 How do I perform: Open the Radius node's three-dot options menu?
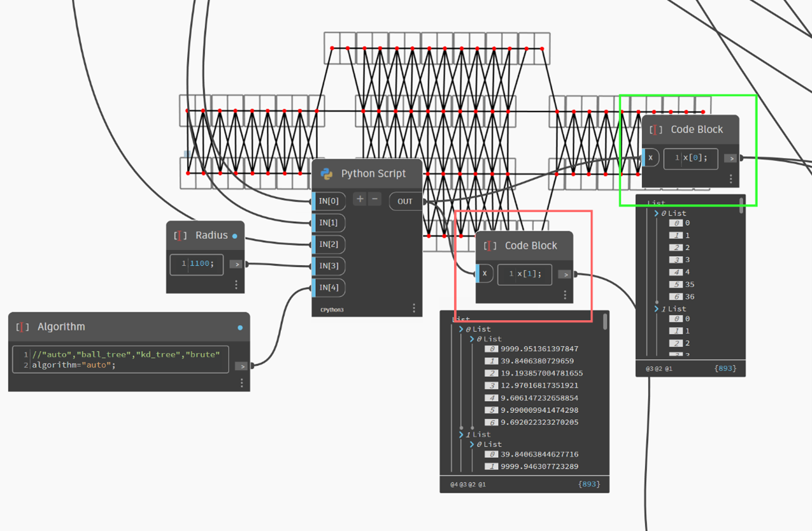tap(236, 285)
